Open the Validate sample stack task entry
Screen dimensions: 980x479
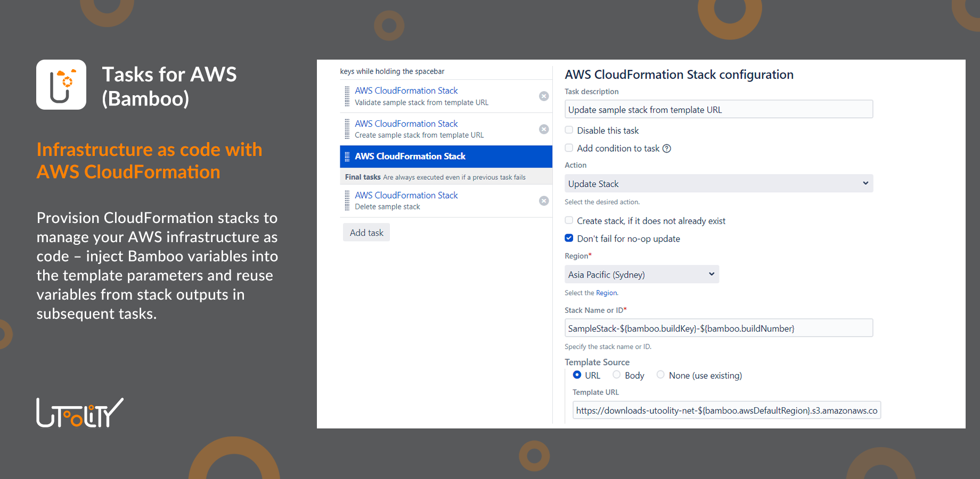(406, 91)
